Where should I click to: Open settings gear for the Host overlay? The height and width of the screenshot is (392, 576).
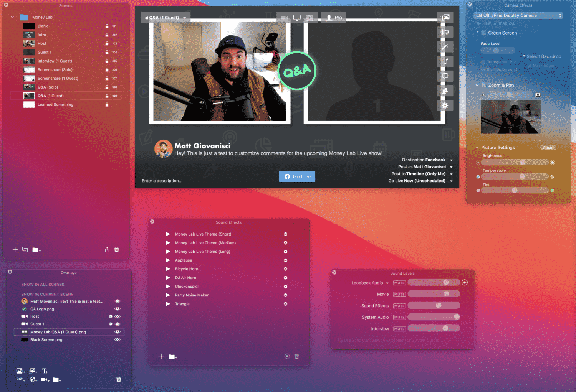pos(111,316)
